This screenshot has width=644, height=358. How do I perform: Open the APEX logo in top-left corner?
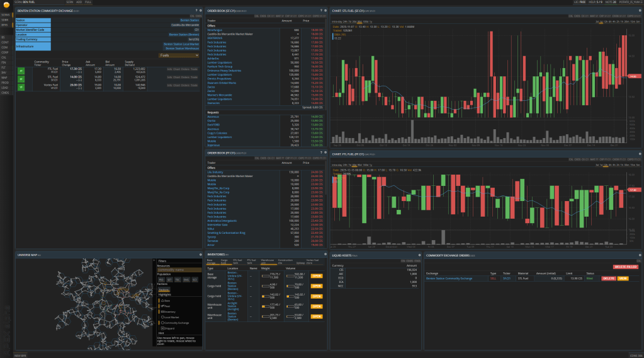(x=6, y=5)
